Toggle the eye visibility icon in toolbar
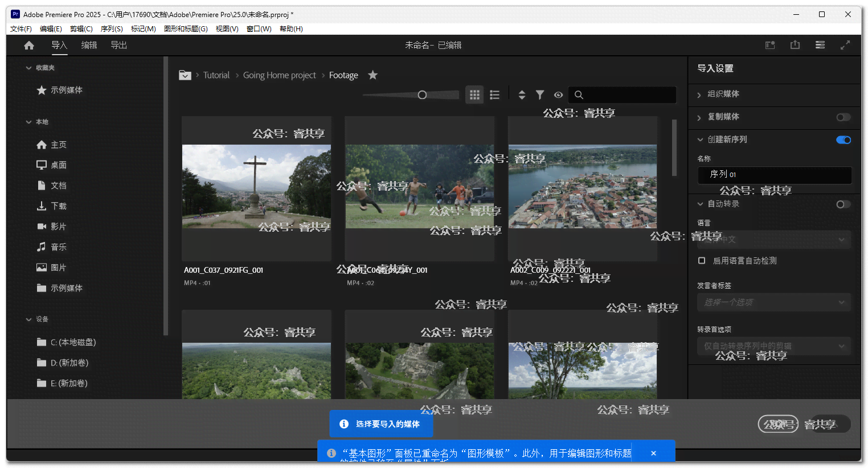868x468 pixels. [558, 95]
